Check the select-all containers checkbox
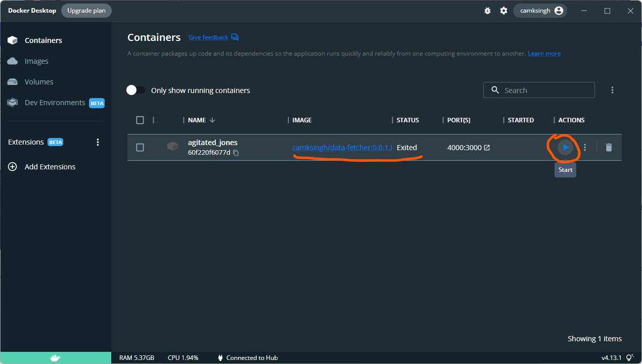Screen dimensions: 642x364 pyautogui.click(x=140, y=120)
